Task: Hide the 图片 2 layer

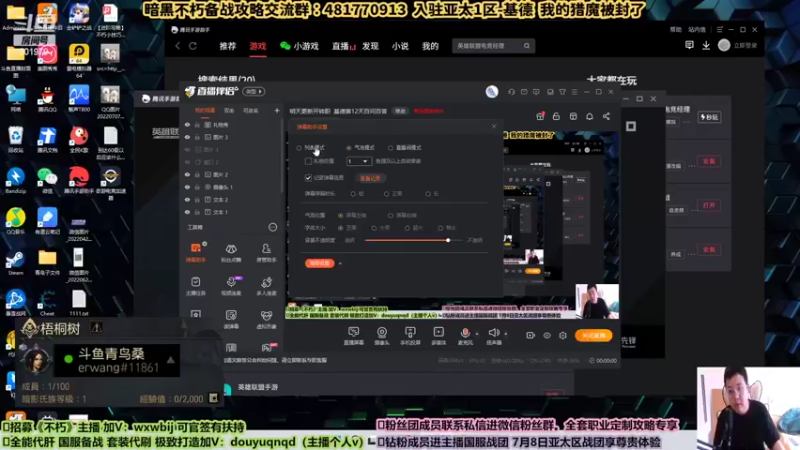Action: pyautogui.click(x=187, y=174)
